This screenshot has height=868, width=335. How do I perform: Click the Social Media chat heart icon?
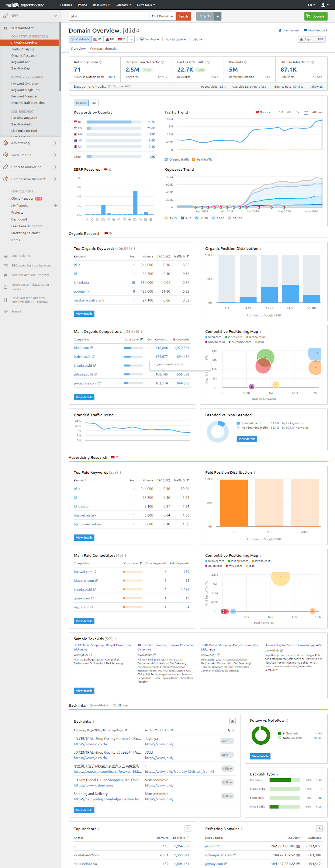click(5, 155)
